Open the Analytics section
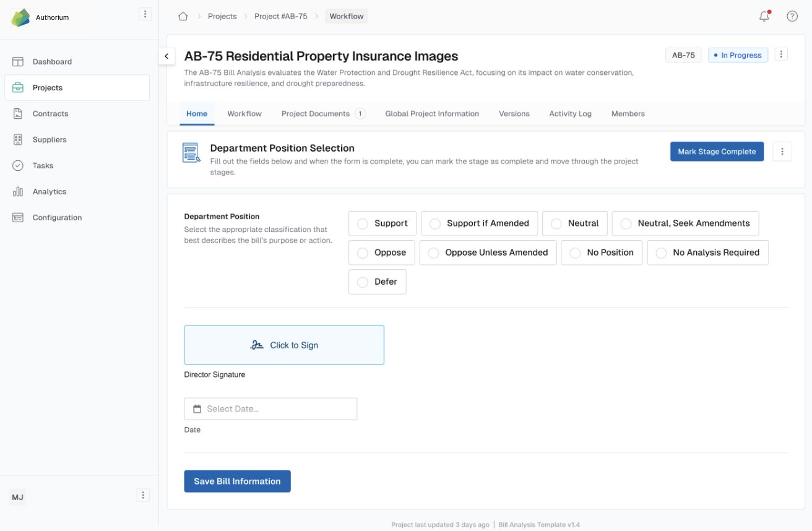812x531 pixels. (50, 192)
